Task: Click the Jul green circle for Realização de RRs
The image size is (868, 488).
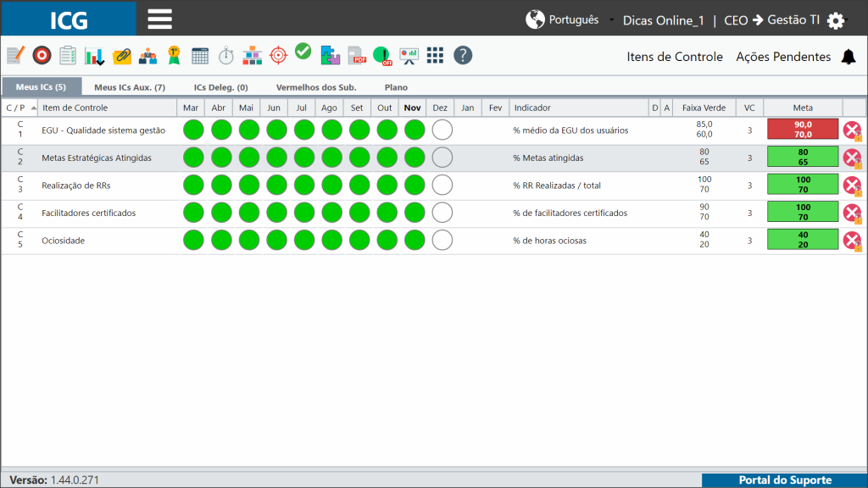Action: click(304, 185)
